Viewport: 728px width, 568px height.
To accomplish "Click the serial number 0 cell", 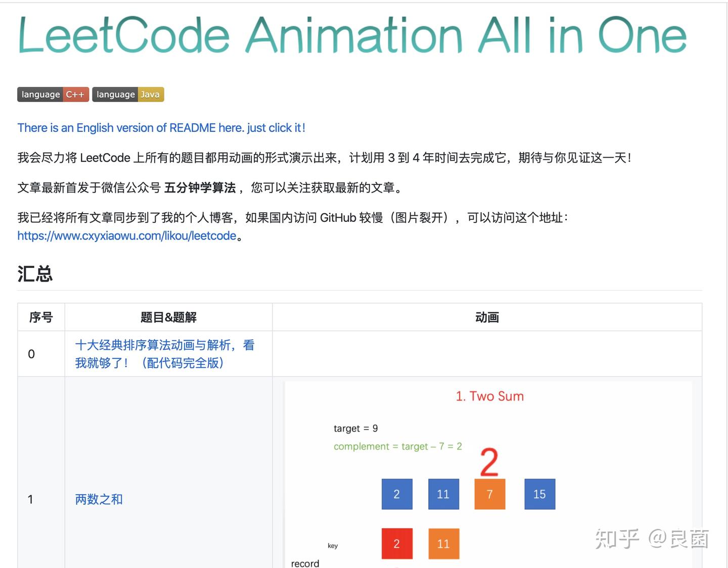I will click(x=41, y=354).
